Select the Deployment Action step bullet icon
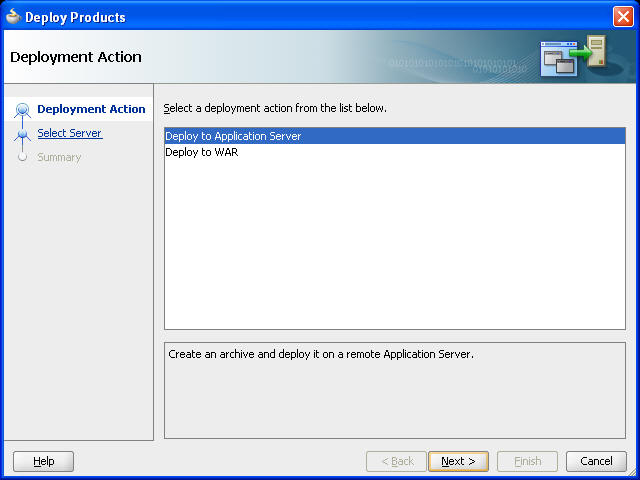This screenshot has height=480, width=640. pyautogui.click(x=22, y=110)
